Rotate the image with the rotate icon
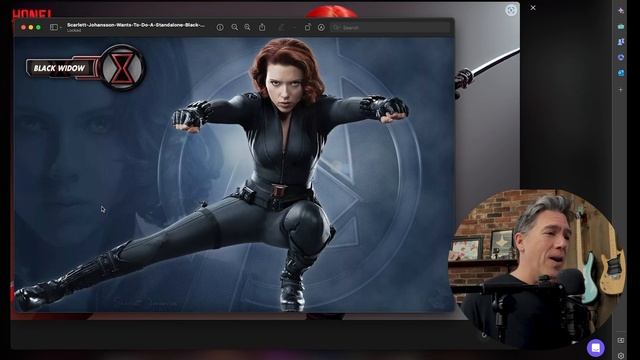Image resolution: width=640 pixels, height=360 pixels. pyautogui.click(x=308, y=27)
